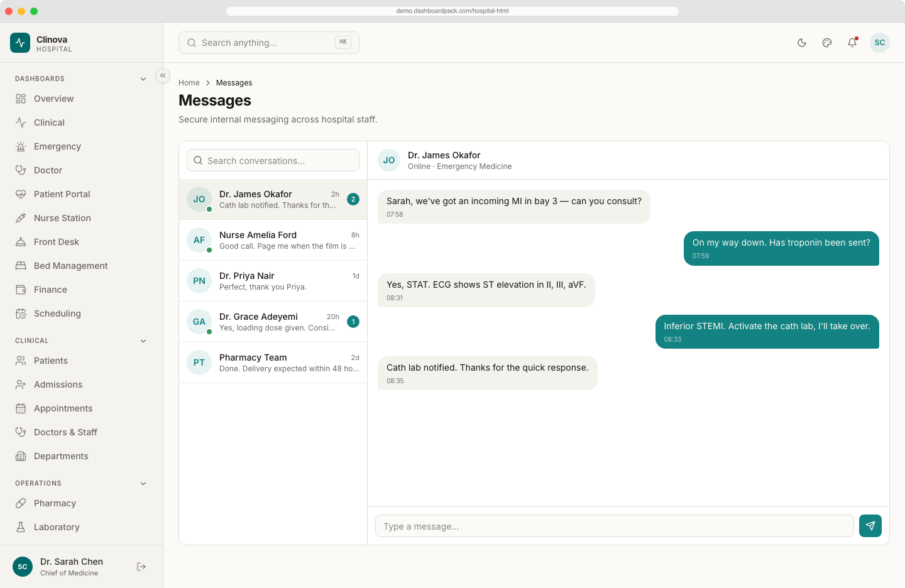The width and height of the screenshot is (905, 588).
Task: Click the JO avatar in chat header
Action: [x=389, y=160]
